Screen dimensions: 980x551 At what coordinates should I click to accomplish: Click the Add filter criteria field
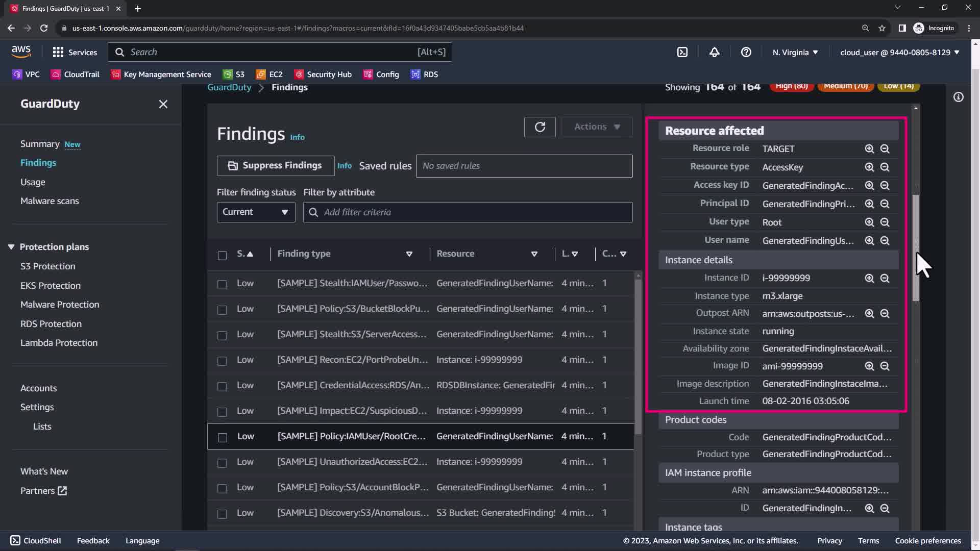tap(467, 212)
